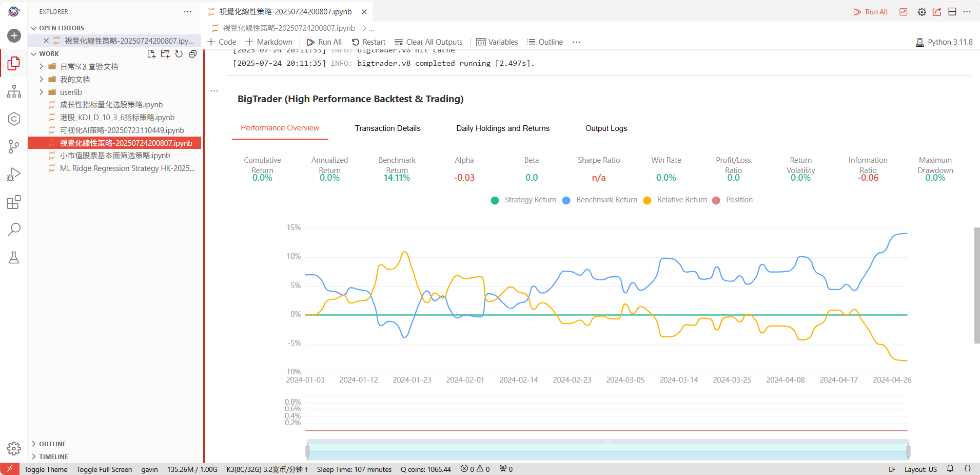Screen dimensions: 980x475
Task: Open Explorer views more actions ellipsis
Action: [x=188, y=12]
